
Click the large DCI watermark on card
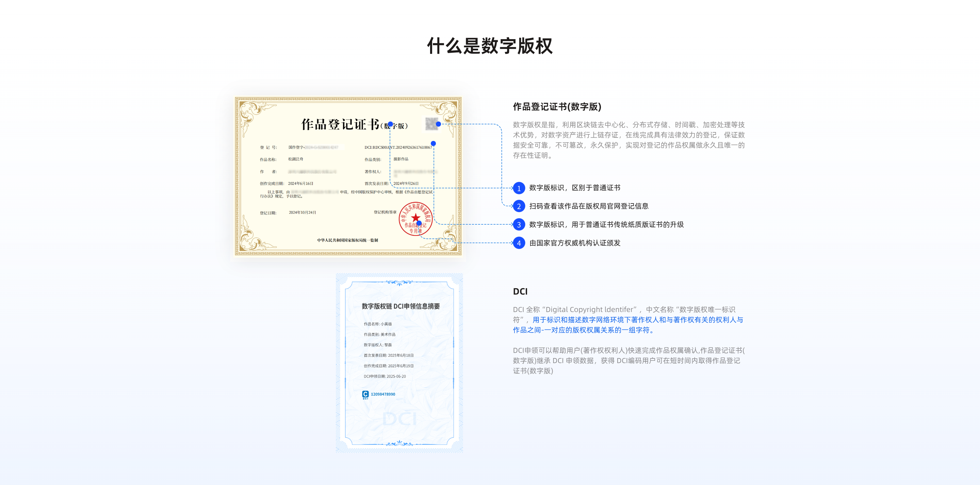point(399,419)
